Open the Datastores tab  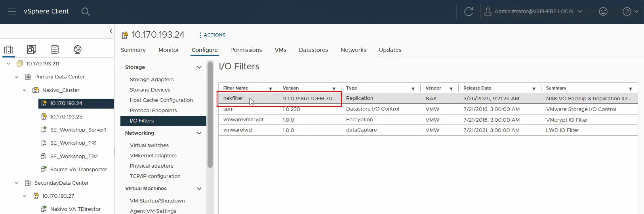pyautogui.click(x=313, y=50)
